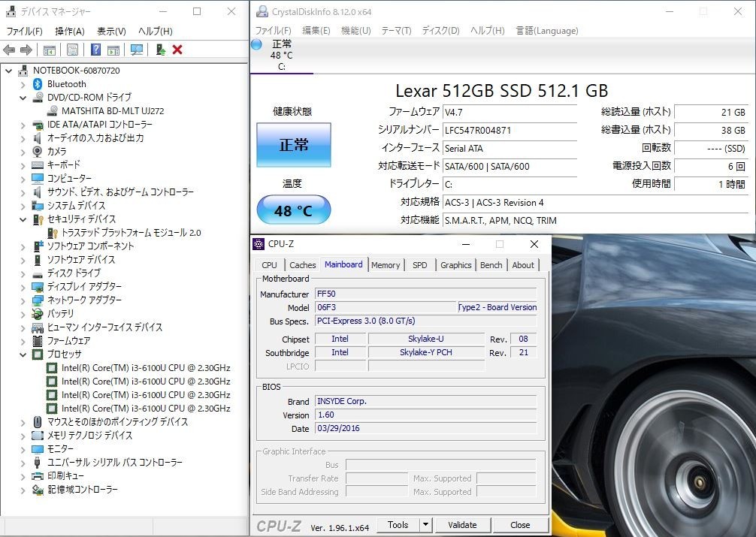
Task: Expand the モニター node
Action: (23, 449)
